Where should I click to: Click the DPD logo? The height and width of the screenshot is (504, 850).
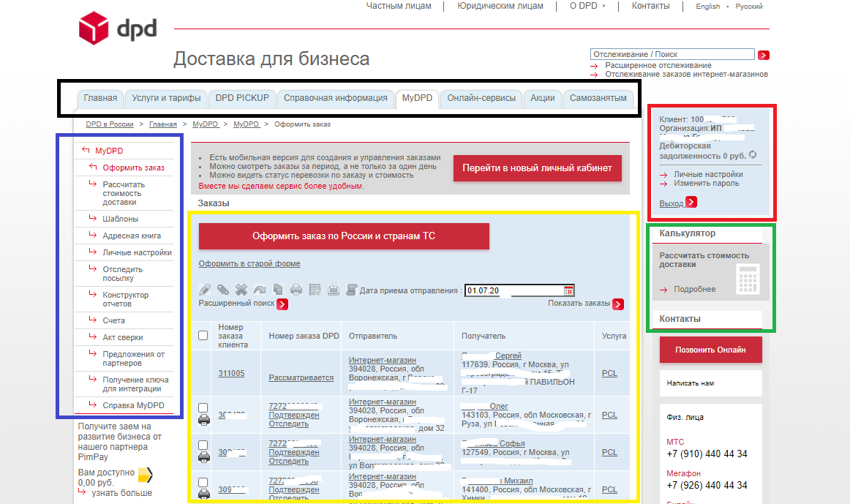point(118,29)
